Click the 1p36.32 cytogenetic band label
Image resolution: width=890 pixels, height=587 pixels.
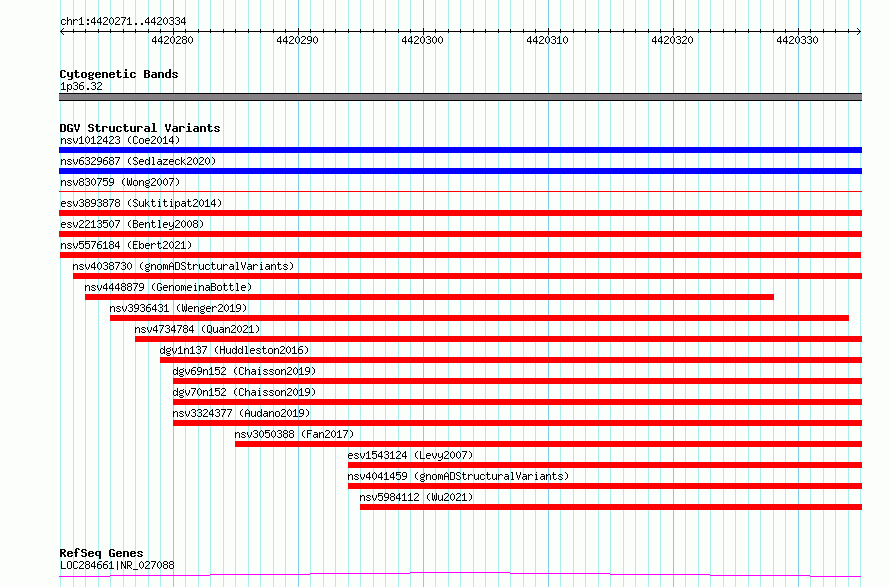pyautogui.click(x=81, y=86)
